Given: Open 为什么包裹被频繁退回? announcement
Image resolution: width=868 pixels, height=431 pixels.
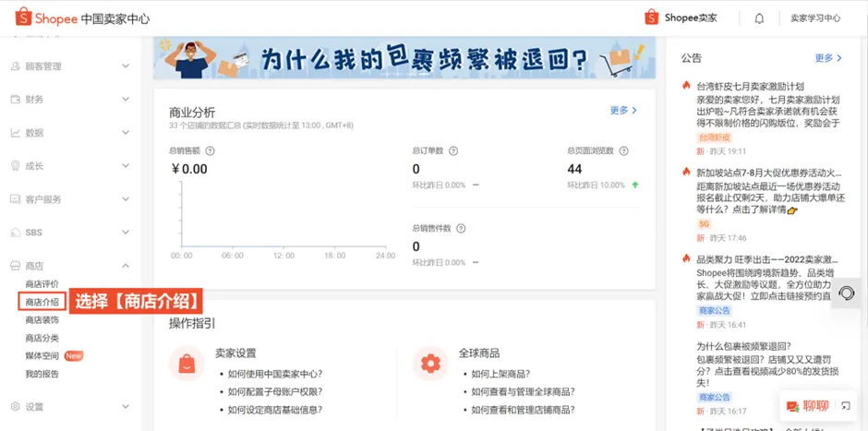Looking at the screenshot, I should [x=743, y=346].
